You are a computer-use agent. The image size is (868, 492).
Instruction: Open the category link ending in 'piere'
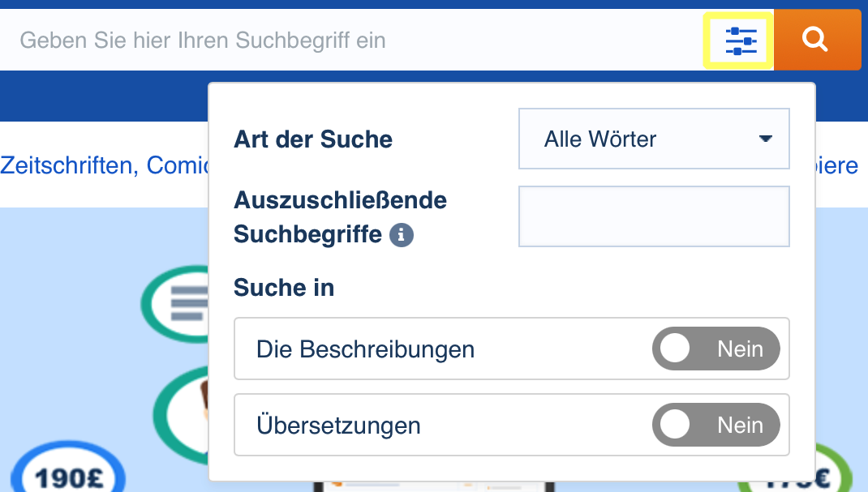[836, 165]
